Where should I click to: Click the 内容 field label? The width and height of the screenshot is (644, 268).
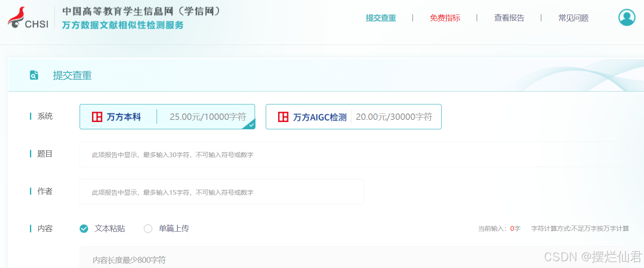(45, 229)
